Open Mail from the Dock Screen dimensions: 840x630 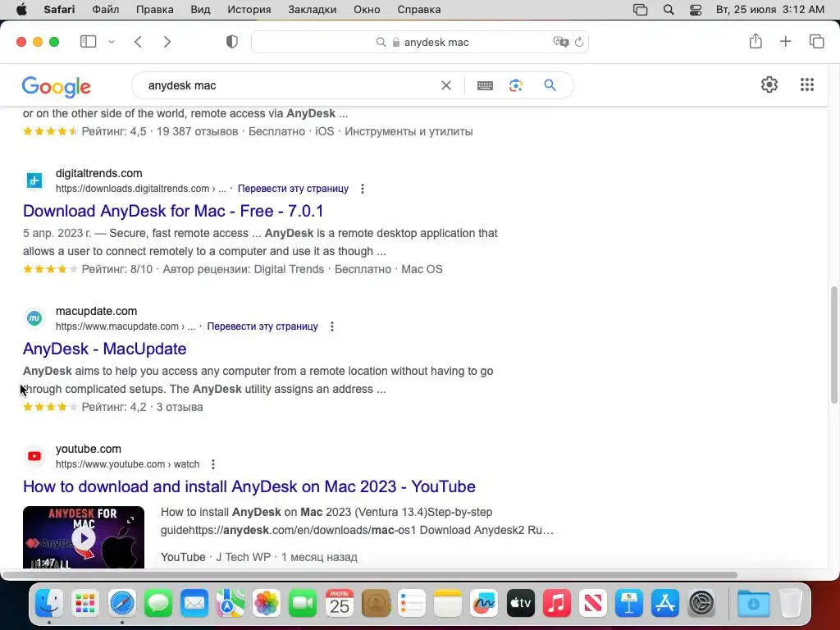click(194, 604)
